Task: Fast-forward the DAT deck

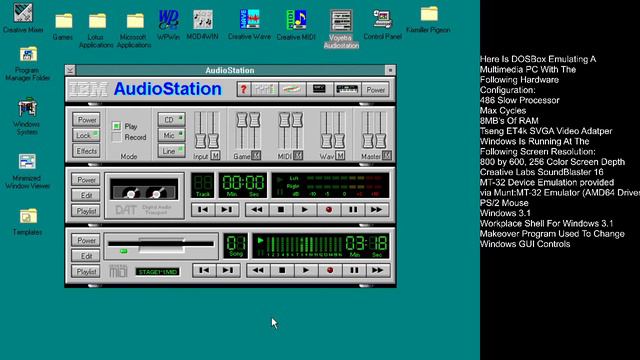Action: pyautogui.click(x=376, y=210)
